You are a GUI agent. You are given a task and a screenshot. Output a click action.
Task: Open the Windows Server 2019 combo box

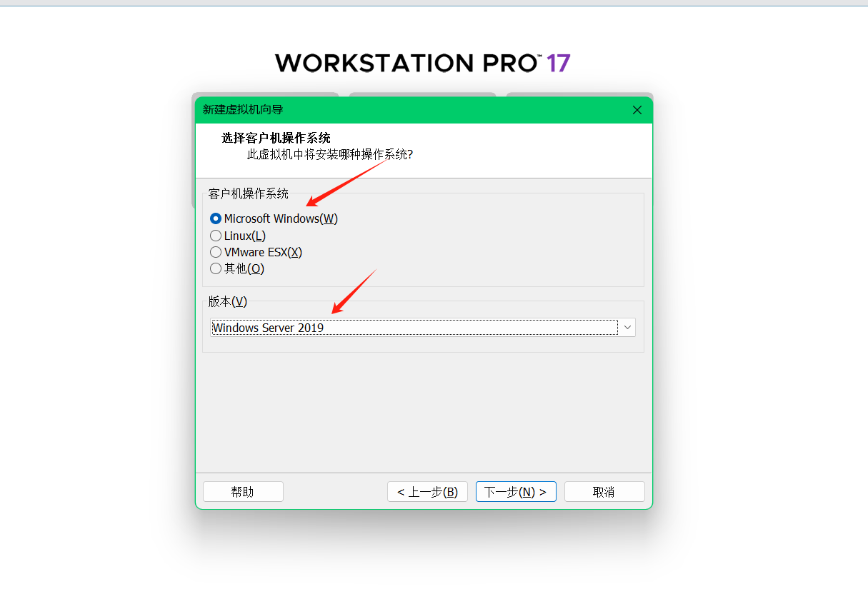coord(423,328)
